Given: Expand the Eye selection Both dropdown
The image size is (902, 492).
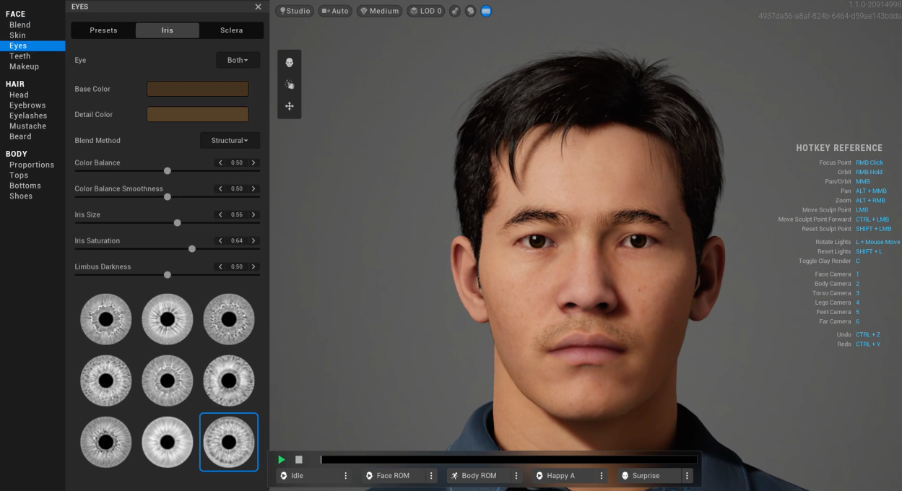Looking at the screenshot, I should [238, 60].
